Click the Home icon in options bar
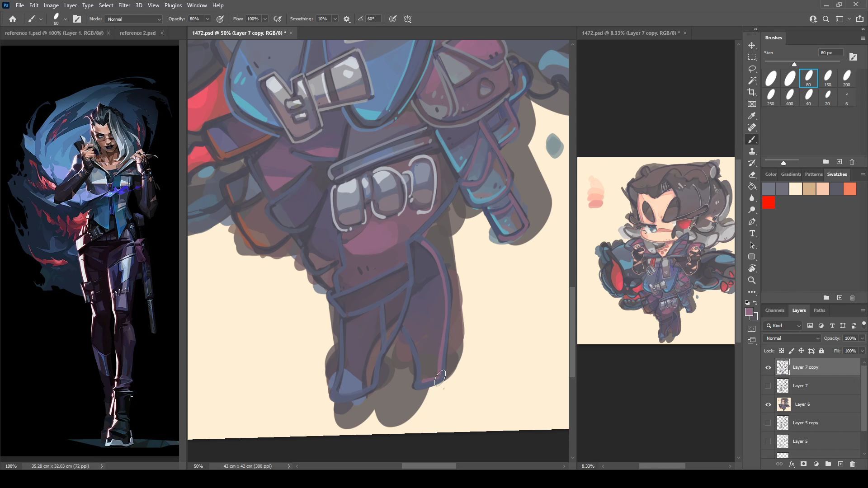 pos(13,19)
